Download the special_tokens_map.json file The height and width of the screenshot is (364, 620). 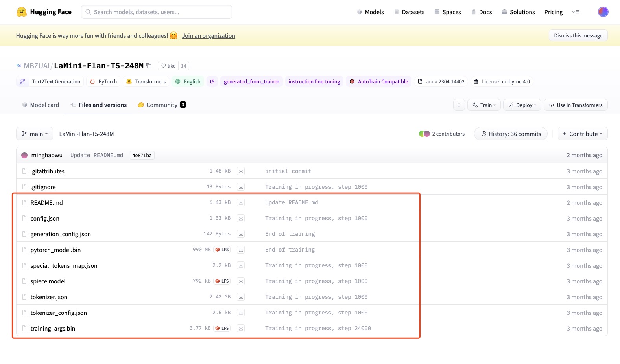pyautogui.click(x=241, y=265)
